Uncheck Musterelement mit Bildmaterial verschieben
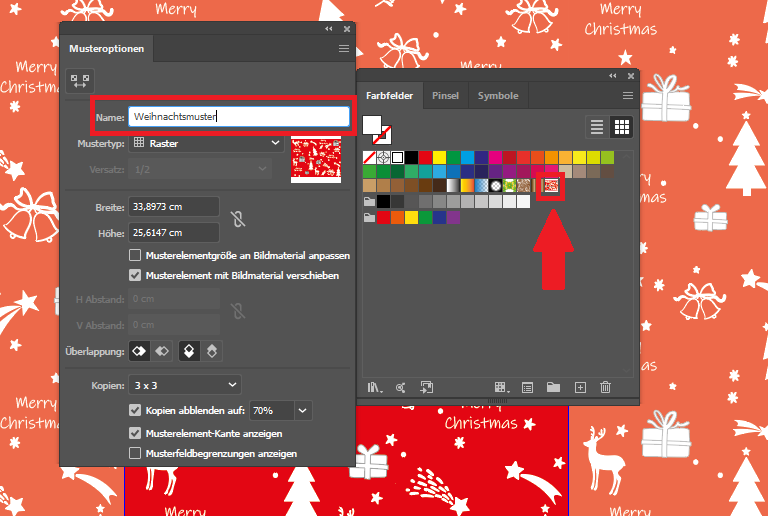768x516 pixels. 136,275
